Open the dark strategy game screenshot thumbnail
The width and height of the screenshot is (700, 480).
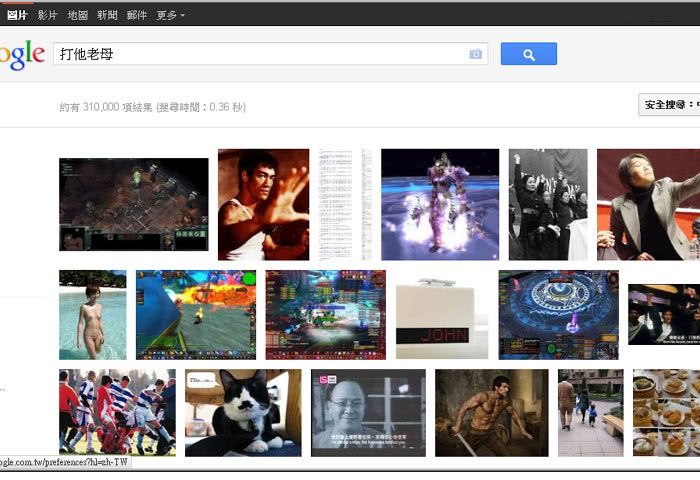(x=133, y=204)
